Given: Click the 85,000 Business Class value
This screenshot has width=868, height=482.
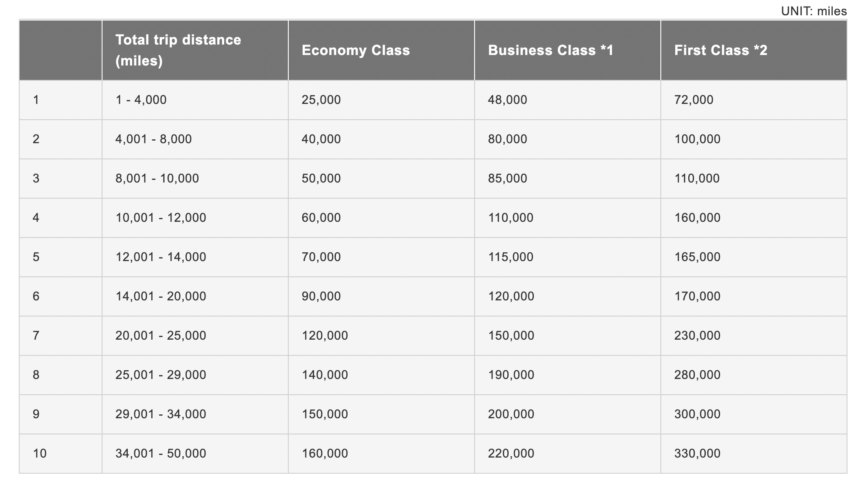Looking at the screenshot, I should tap(507, 179).
